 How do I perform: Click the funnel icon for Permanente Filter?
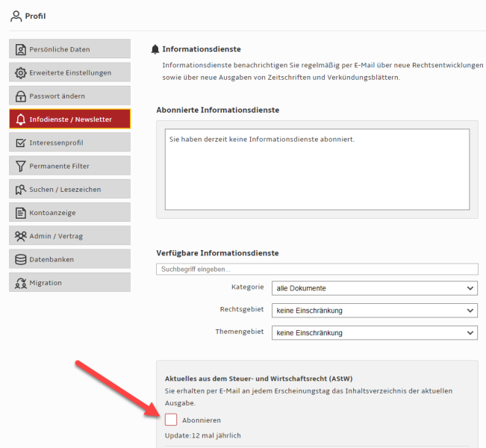21,166
